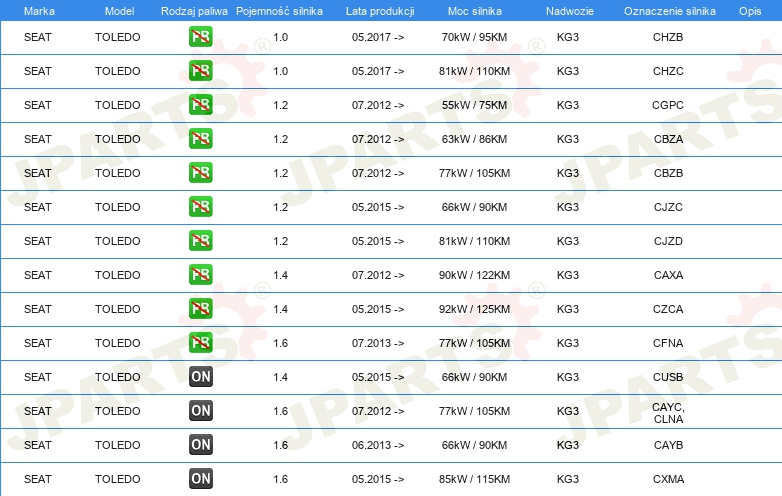The image size is (782, 496).
Task: Click petrol icon in CBZB row
Action: tap(200, 173)
